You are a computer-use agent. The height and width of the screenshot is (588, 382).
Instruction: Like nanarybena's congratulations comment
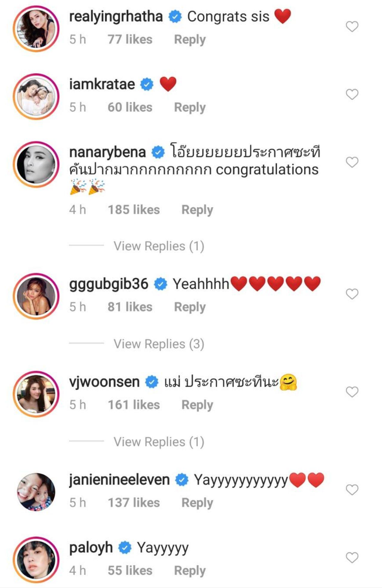point(352,162)
